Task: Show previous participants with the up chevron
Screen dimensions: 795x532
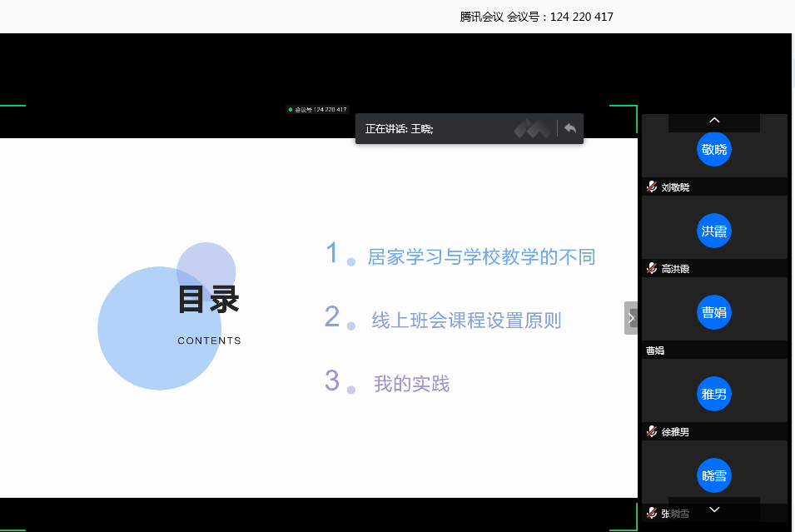Action: click(714, 120)
